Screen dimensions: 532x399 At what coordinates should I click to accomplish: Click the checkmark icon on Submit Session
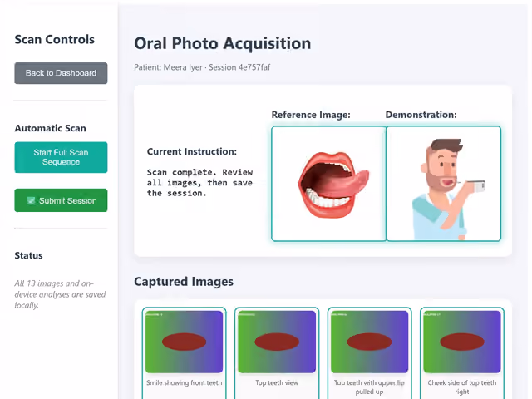pos(31,200)
